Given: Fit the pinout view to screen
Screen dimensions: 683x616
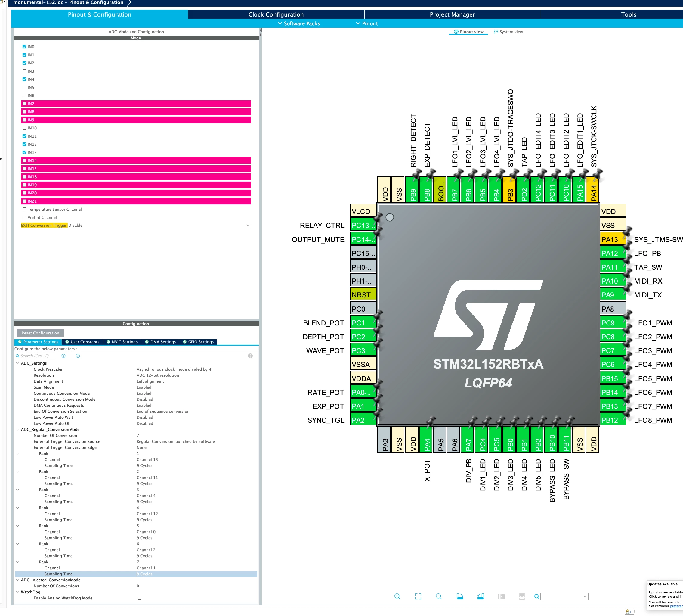Looking at the screenshot, I should click(x=418, y=596).
